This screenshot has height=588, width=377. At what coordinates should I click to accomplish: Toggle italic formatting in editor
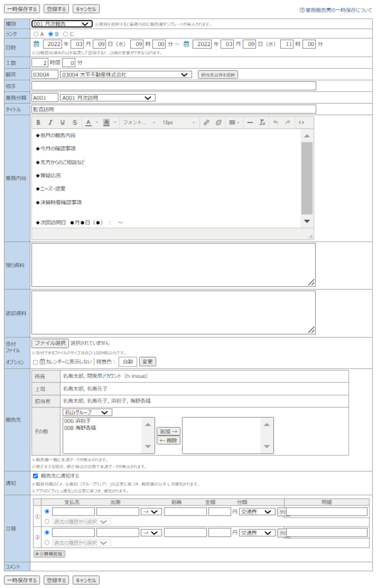(50, 123)
